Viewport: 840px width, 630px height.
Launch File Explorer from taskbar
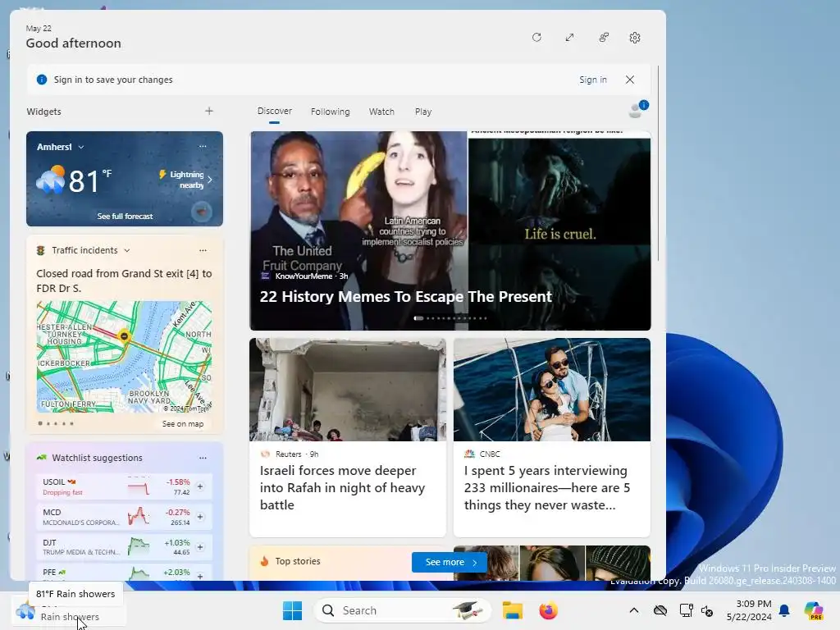coord(512,610)
